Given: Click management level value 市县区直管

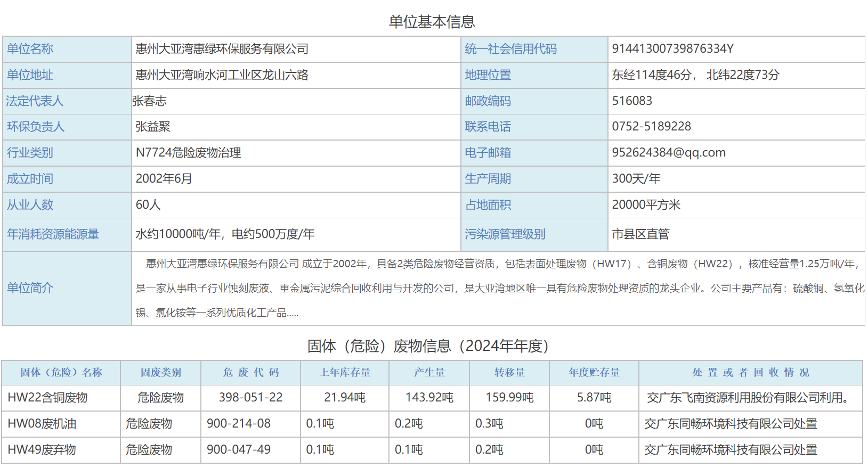Looking at the screenshot, I should coord(640,234).
